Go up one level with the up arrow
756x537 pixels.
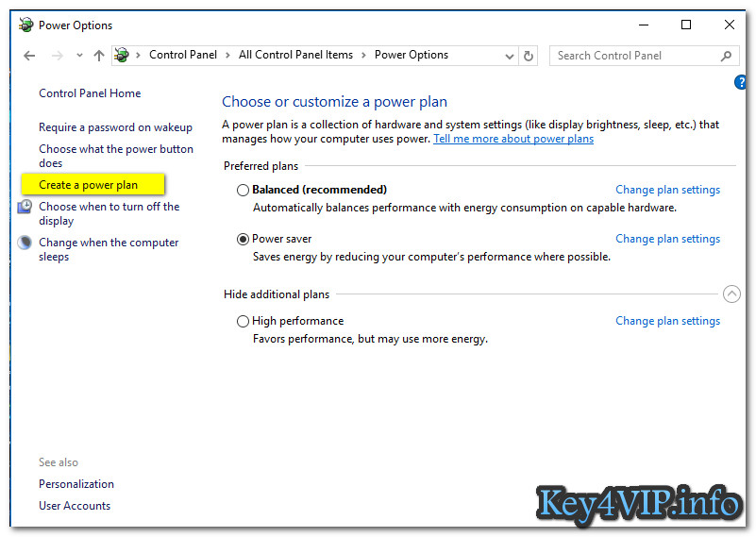coord(99,56)
